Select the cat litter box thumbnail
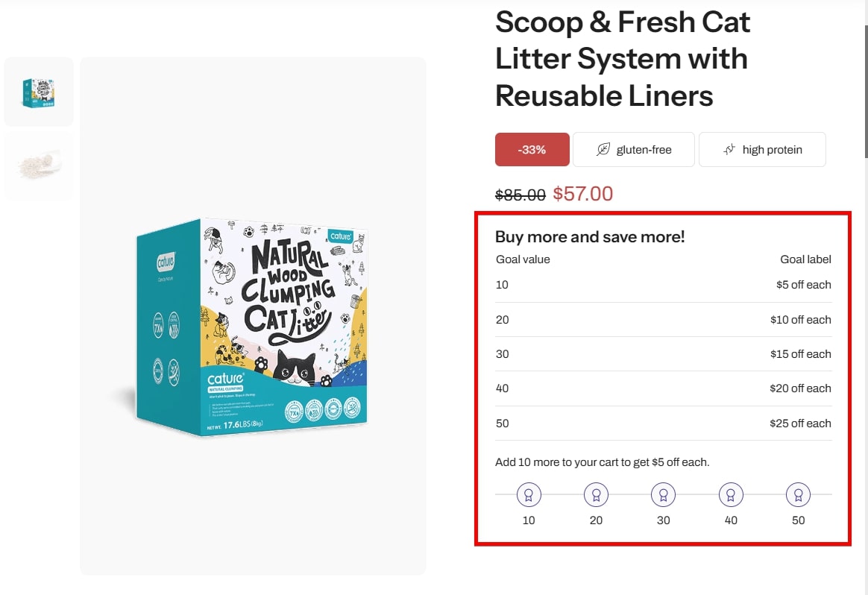This screenshot has width=868, height=595. point(39,92)
